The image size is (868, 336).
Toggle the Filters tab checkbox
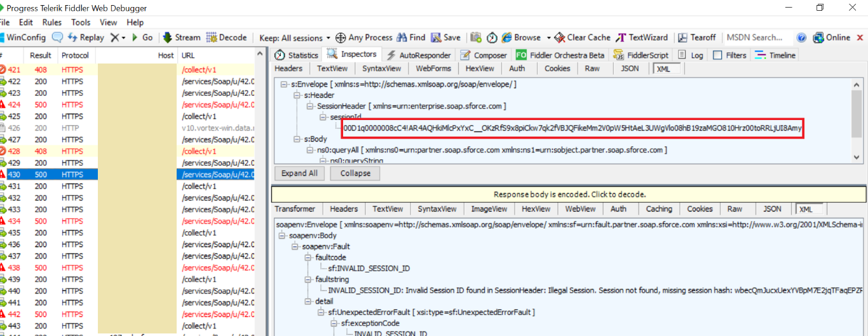coord(717,55)
